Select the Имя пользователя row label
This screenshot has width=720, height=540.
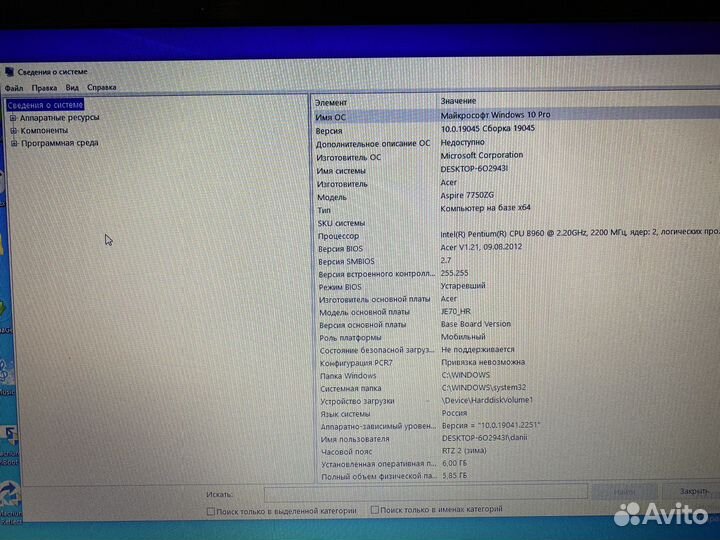(355, 439)
